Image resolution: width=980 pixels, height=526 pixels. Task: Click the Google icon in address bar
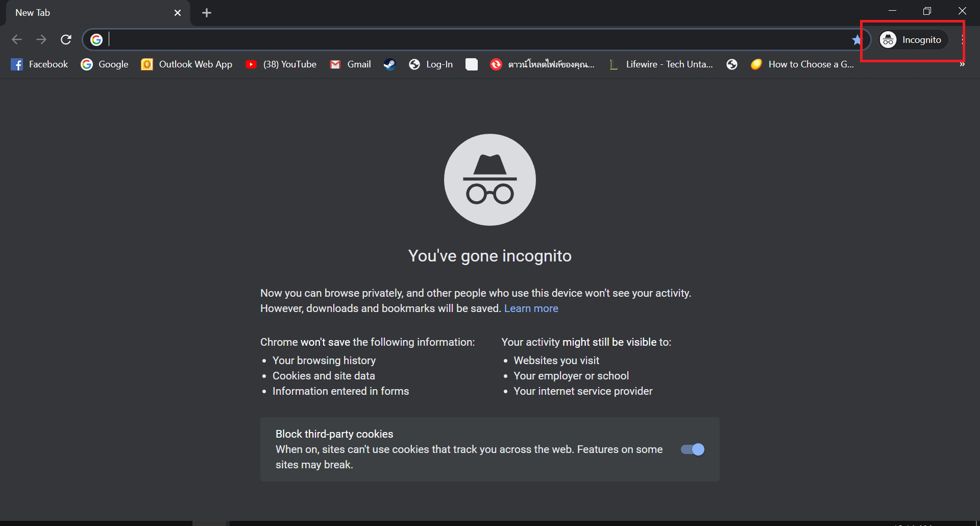96,39
